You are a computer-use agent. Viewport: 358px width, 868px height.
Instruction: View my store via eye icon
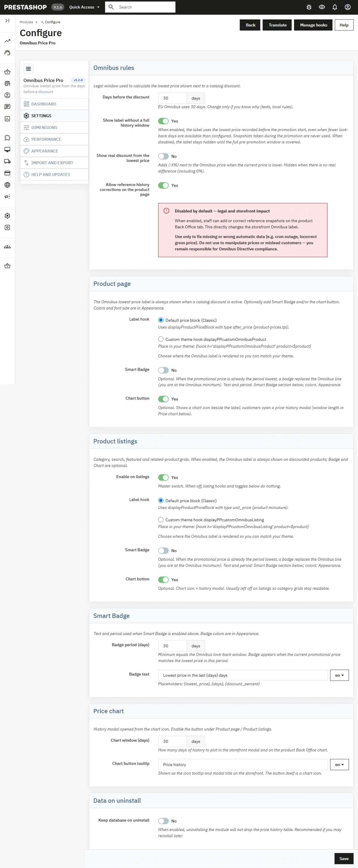point(322,7)
